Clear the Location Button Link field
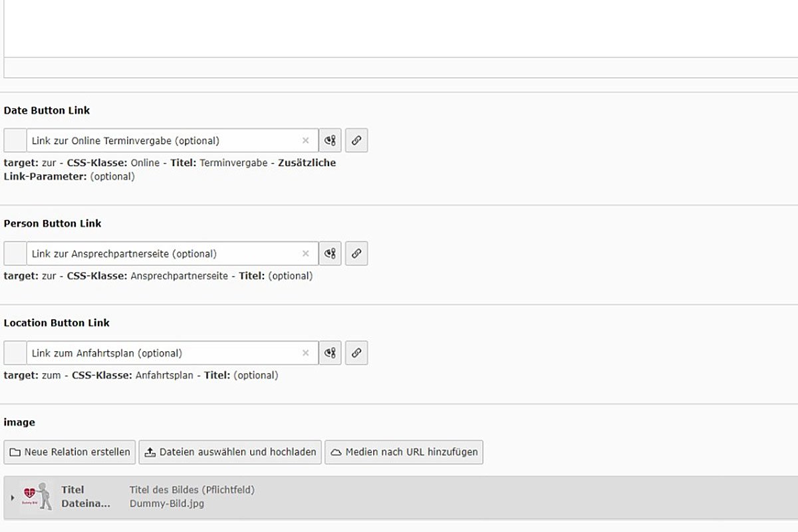This screenshot has width=798, height=532. click(x=306, y=353)
